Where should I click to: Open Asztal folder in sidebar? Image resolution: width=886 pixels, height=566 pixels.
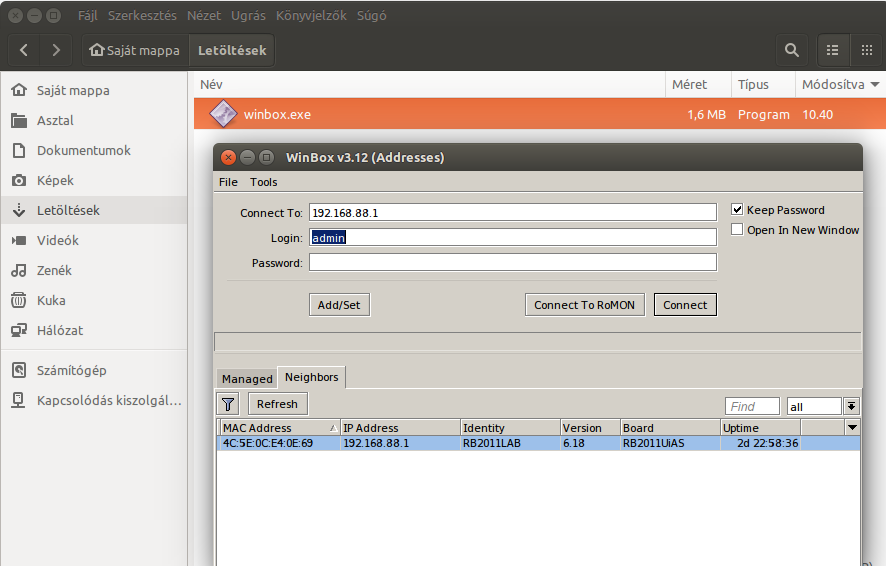coord(94,120)
